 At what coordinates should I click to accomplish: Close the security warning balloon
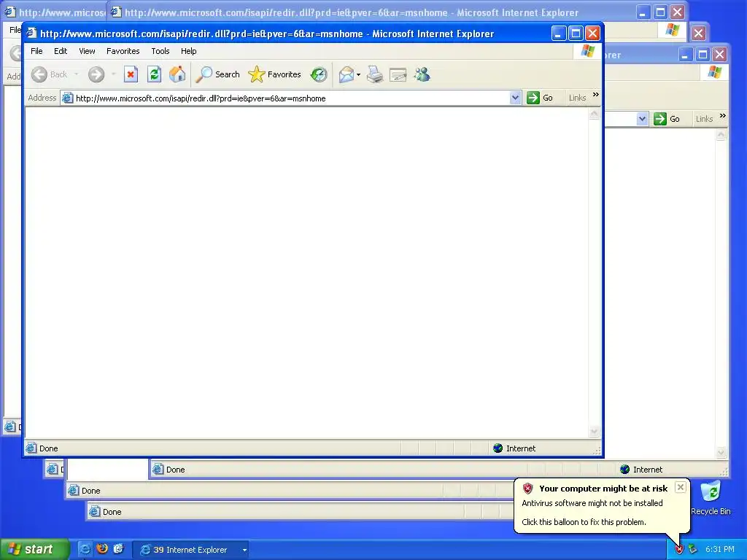[x=681, y=487]
